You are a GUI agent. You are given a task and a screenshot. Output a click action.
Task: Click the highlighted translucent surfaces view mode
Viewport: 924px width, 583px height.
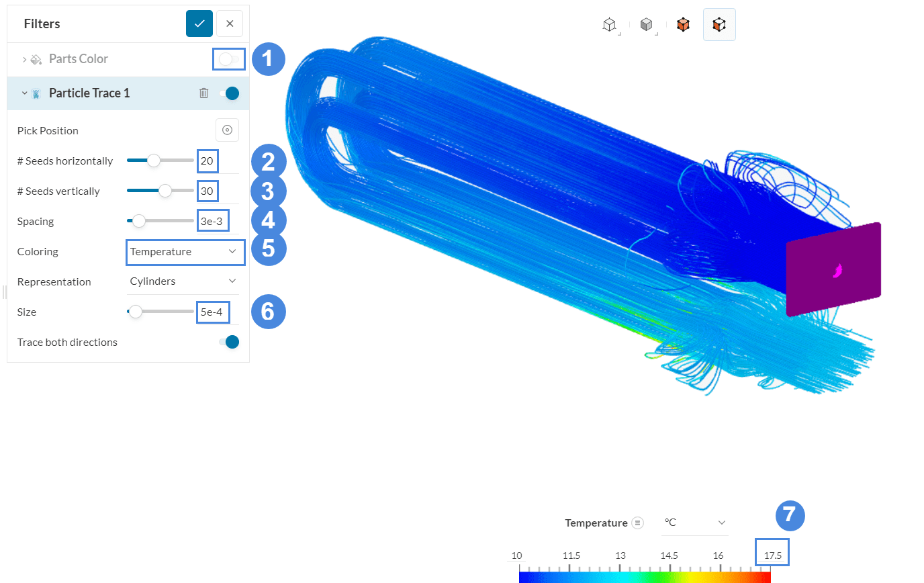click(719, 24)
